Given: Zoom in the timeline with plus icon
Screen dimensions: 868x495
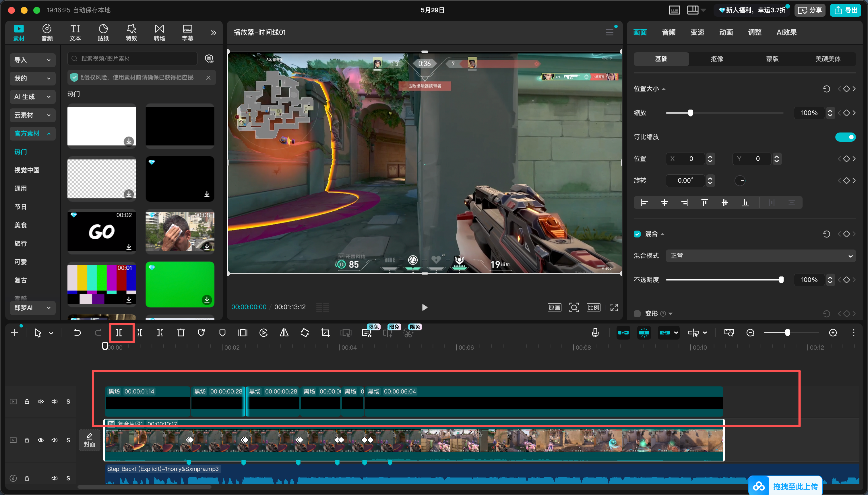Looking at the screenshot, I should 833,333.
